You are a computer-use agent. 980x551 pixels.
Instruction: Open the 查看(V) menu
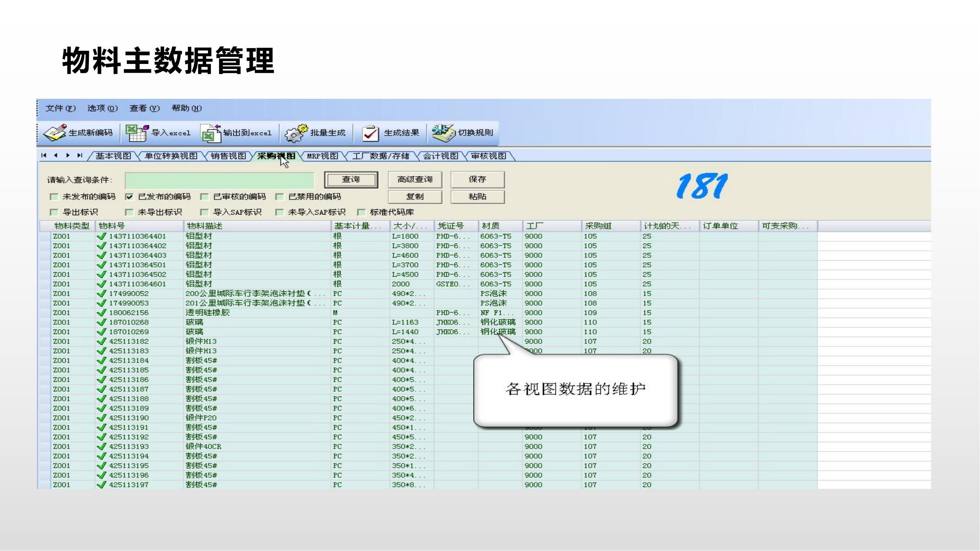[144, 108]
